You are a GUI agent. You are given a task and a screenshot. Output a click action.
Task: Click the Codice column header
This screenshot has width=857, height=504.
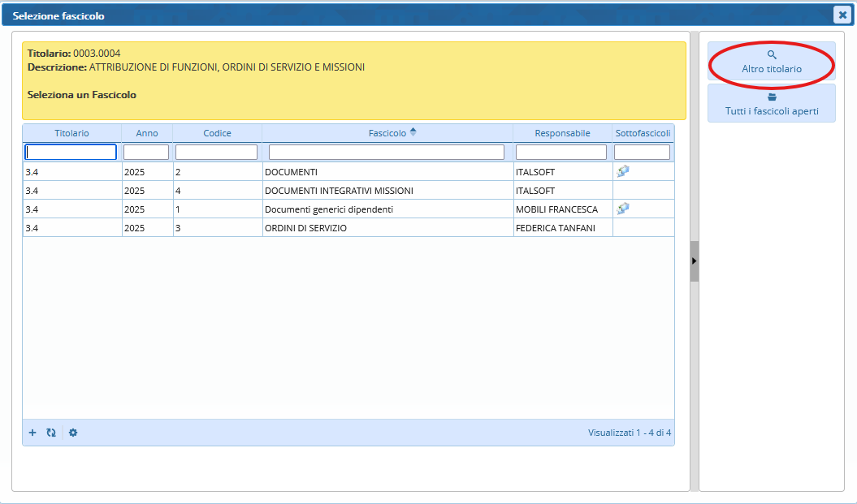[217, 133]
